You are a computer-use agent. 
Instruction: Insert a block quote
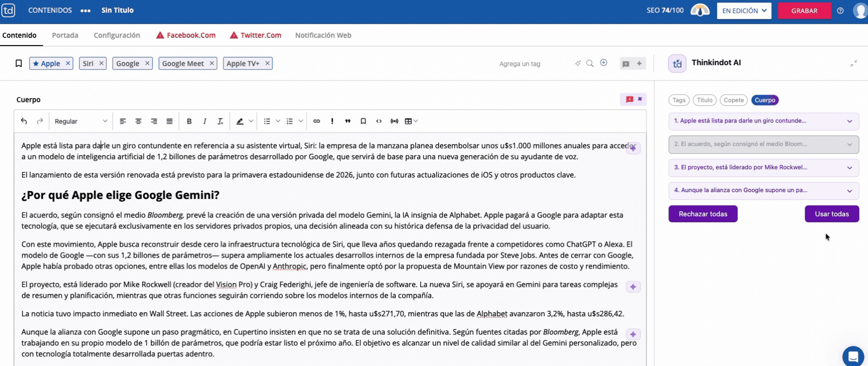[x=347, y=121]
